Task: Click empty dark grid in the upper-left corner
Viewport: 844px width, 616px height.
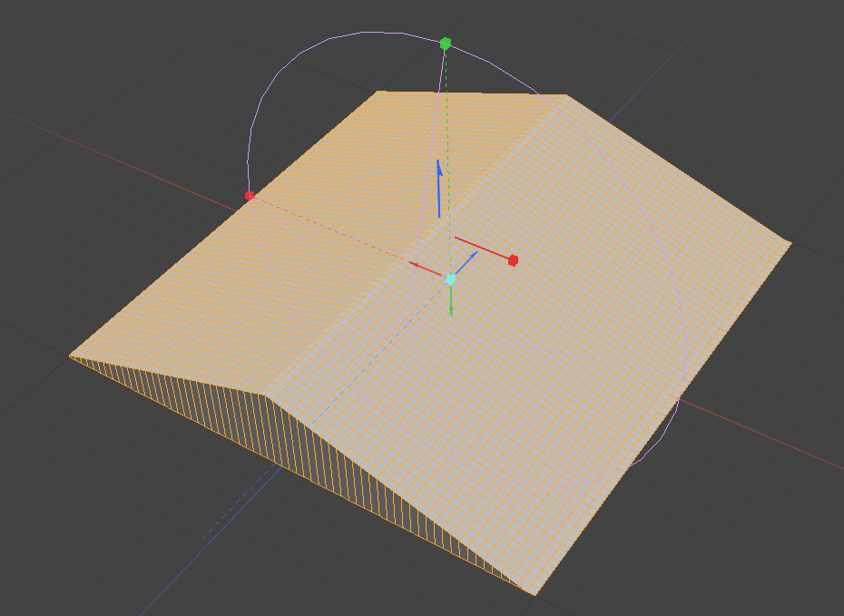Action: coord(54,45)
